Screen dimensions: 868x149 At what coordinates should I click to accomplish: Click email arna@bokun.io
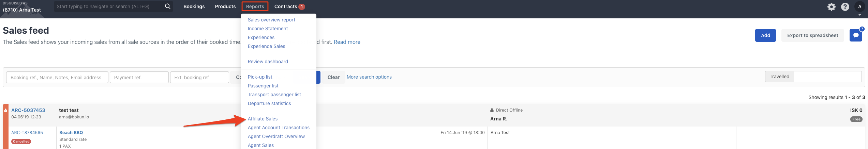point(74,117)
